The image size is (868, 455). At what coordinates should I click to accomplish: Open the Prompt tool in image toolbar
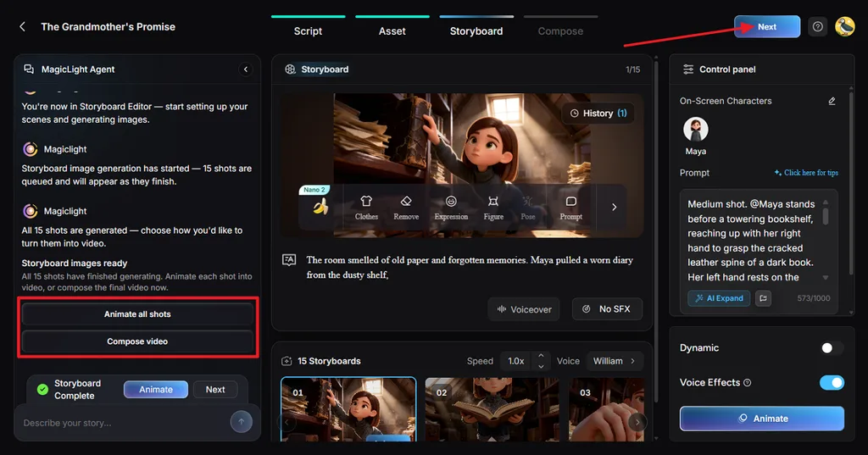570,208
